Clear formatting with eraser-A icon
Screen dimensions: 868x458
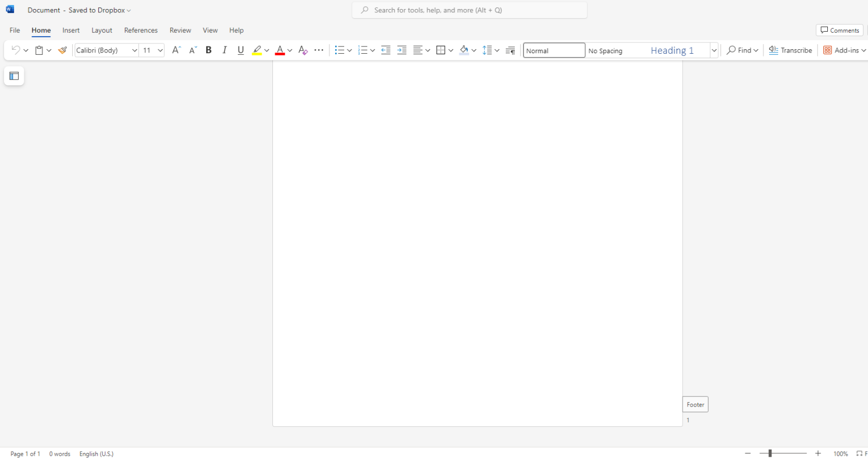point(303,50)
